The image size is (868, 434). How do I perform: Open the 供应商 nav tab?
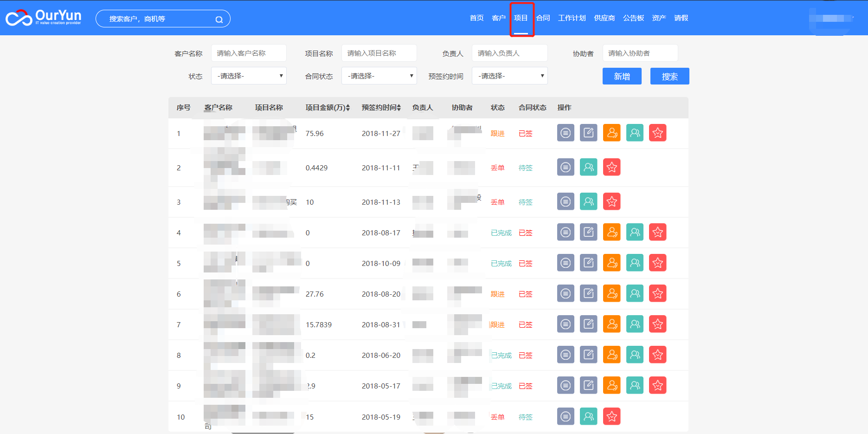[x=604, y=18]
